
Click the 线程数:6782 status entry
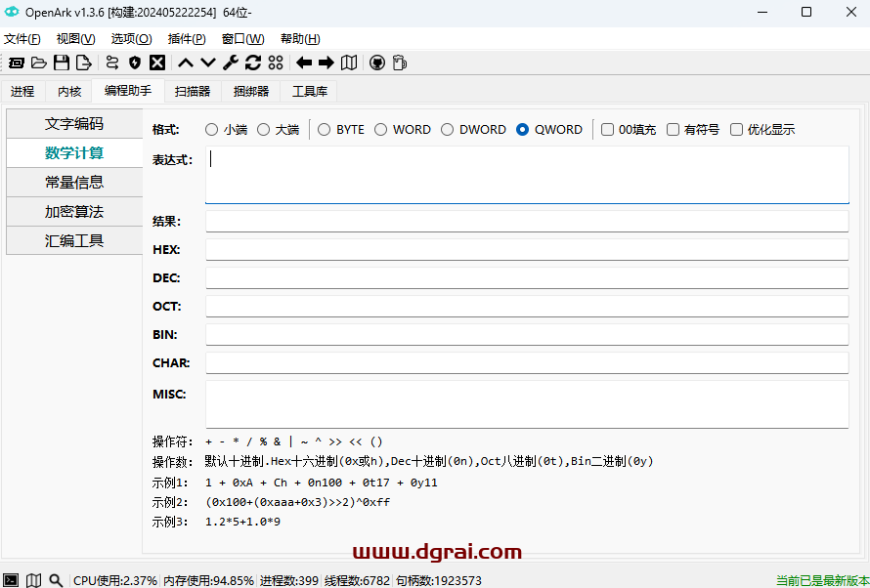358,580
